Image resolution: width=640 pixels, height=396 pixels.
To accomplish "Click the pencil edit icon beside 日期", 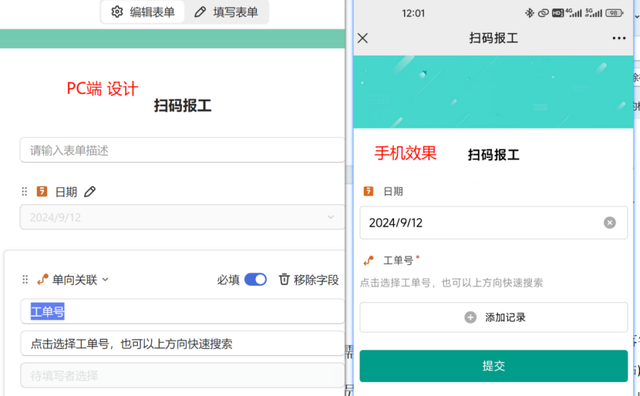I will pyautogui.click(x=90, y=191).
